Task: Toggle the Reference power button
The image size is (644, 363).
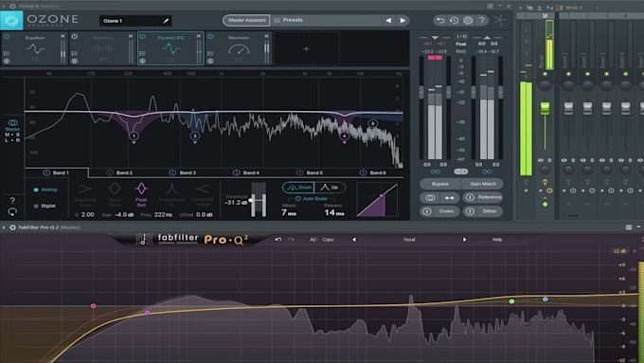Action: tap(470, 198)
